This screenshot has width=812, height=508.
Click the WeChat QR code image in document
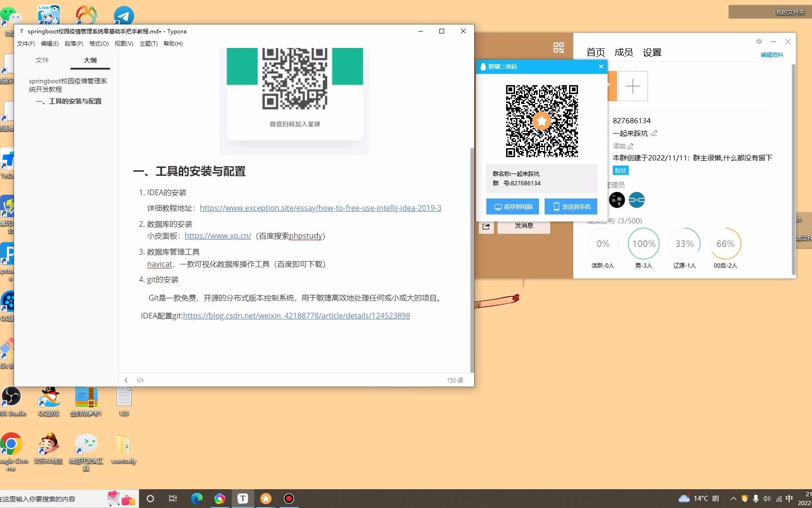(x=295, y=79)
